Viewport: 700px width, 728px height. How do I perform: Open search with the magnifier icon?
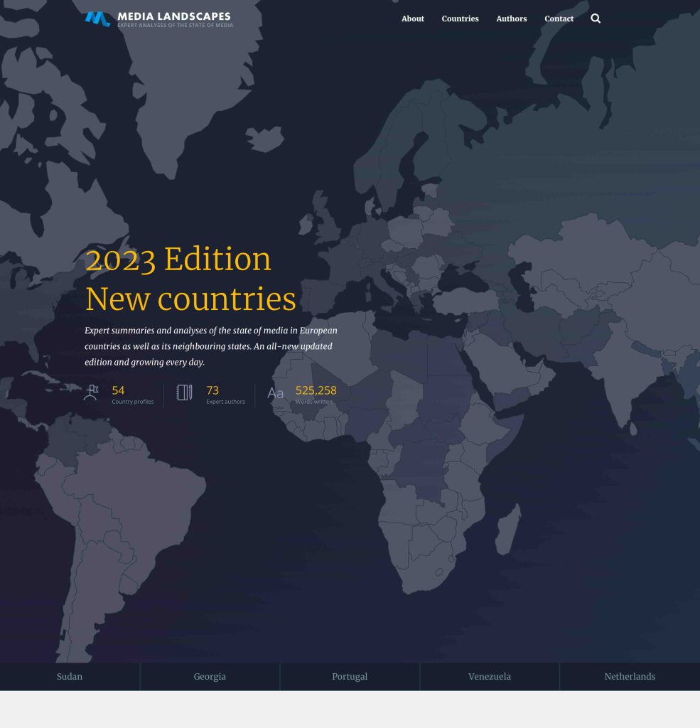coord(596,18)
